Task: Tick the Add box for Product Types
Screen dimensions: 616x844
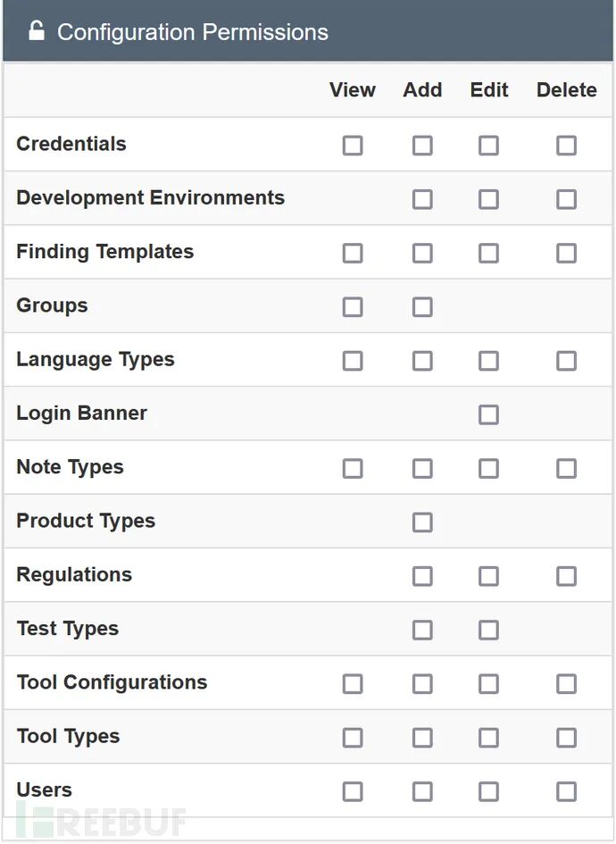Action: pyautogui.click(x=422, y=522)
